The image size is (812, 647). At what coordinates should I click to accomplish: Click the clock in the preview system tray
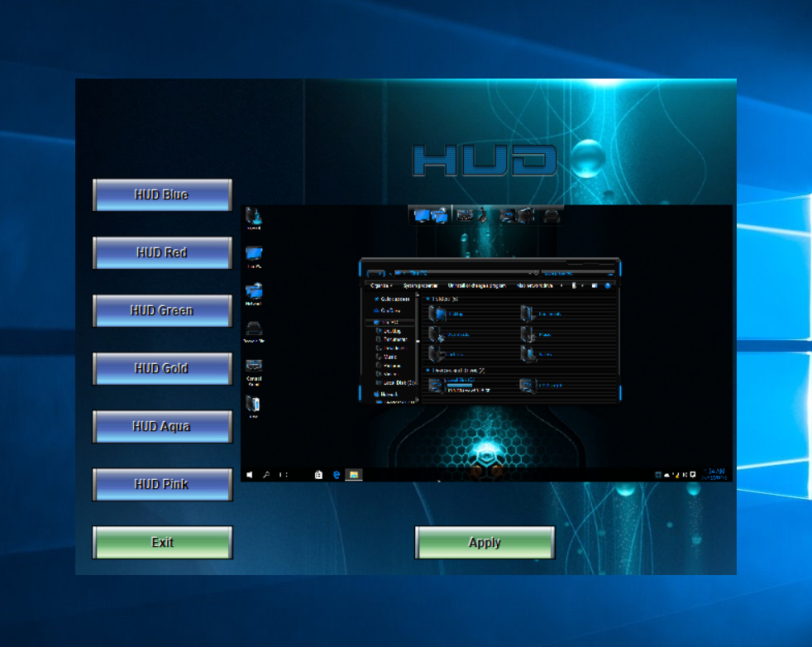[714, 475]
